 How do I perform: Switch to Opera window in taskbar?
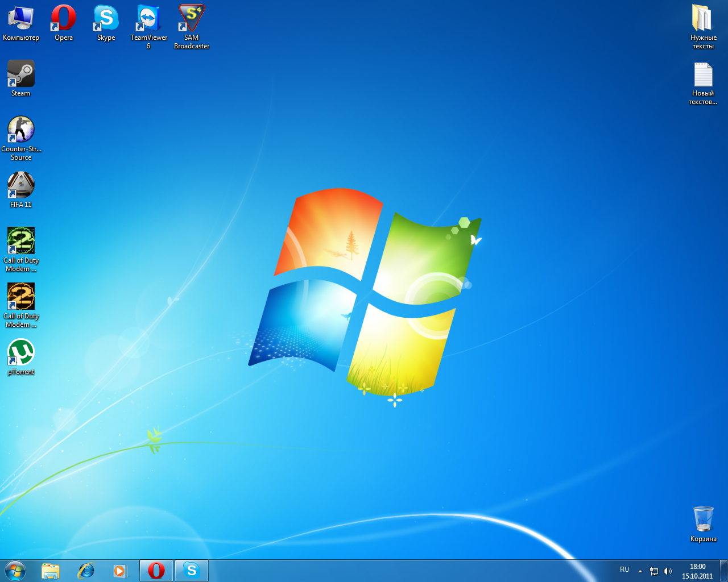tap(156, 571)
